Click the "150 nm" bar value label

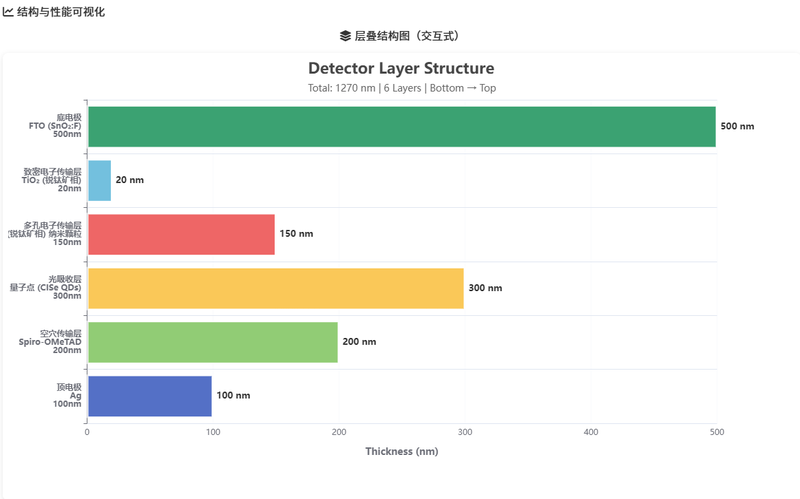(x=296, y=234)
